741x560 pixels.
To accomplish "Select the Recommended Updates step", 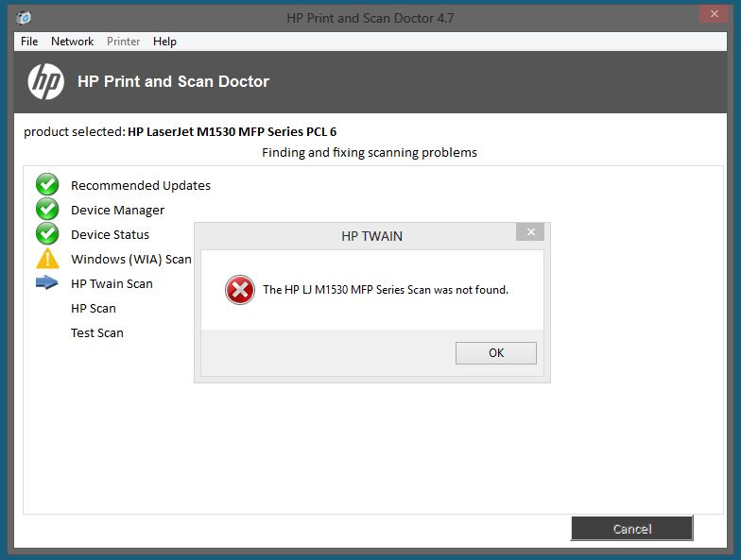I will [x=141, y=185].
